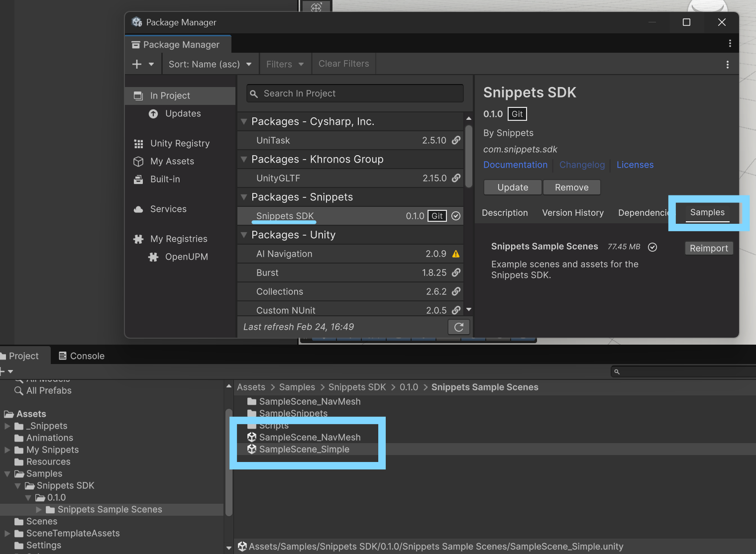The height and width of the screenshot is (554, 756).
Task: Click the package list refresh button
Action: coord(459,327)
